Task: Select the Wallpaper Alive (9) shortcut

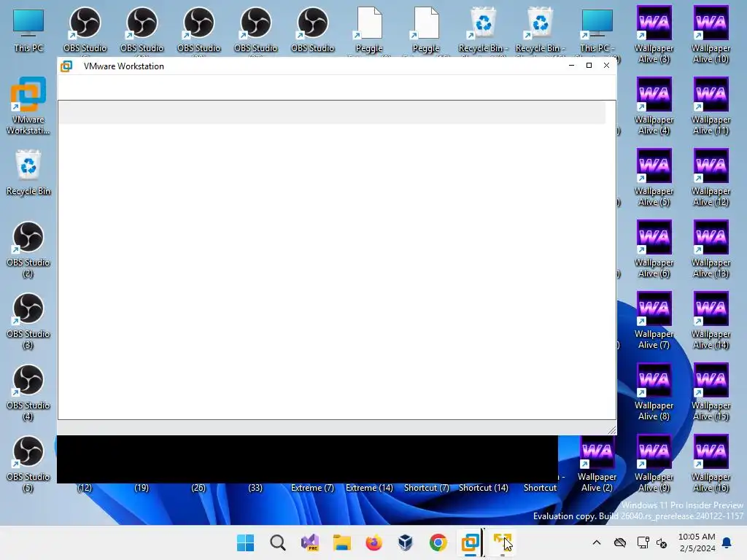Action: (654, 463)
